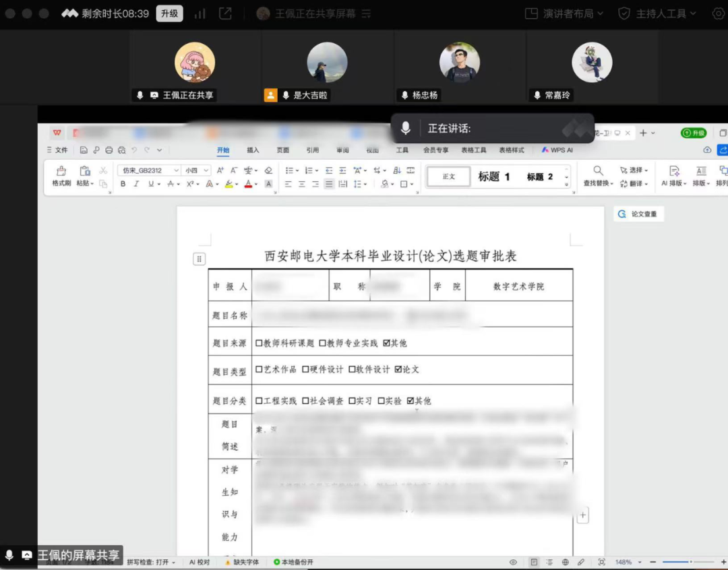The height and width of the screenshot is (570, 728).
Task: Click the clear formatting eraser icon
Action: coord(268,170)
